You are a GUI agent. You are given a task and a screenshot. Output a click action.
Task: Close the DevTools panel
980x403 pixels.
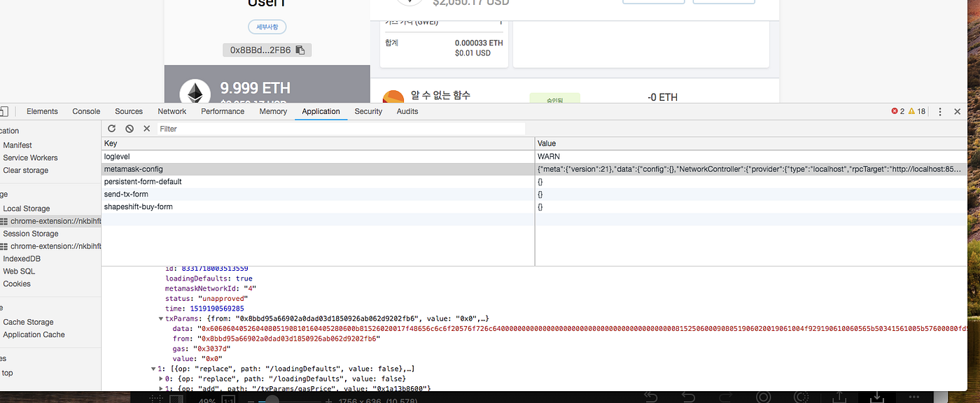(x=958, y=111)
